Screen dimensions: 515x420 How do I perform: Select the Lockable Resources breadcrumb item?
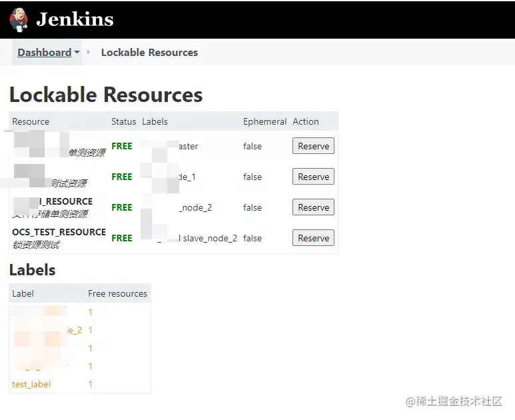point(149,52)
